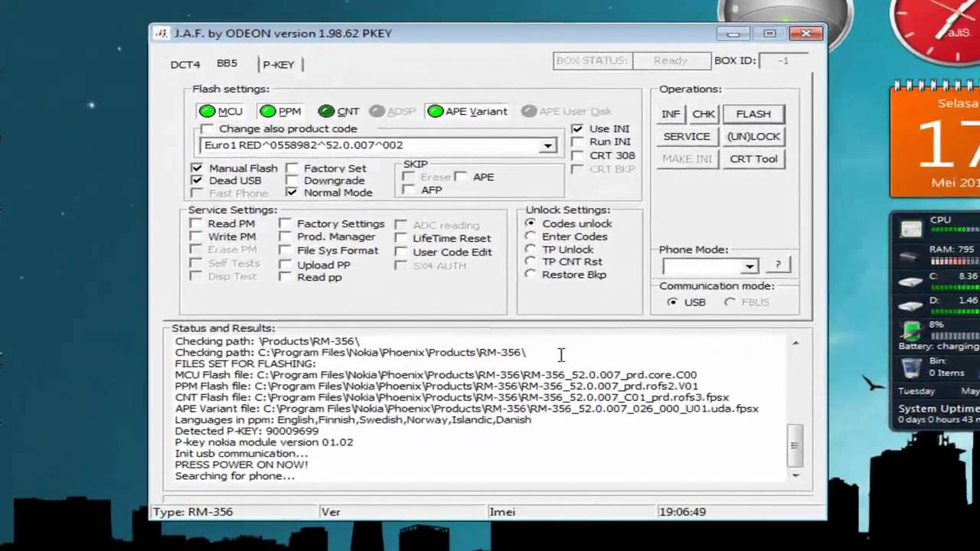This screenshot has height=551, width=980.
Task: Switch to the DCT4 tab
Action: point(185,64)
